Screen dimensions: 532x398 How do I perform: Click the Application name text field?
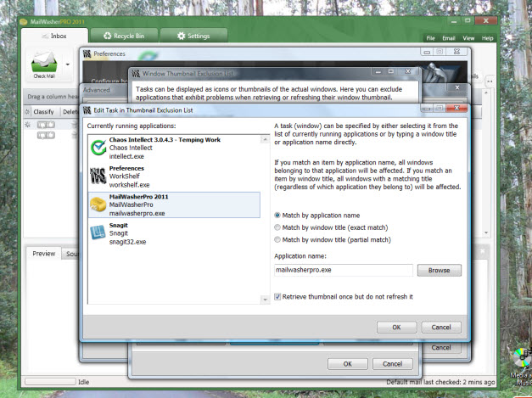(343, 271)
